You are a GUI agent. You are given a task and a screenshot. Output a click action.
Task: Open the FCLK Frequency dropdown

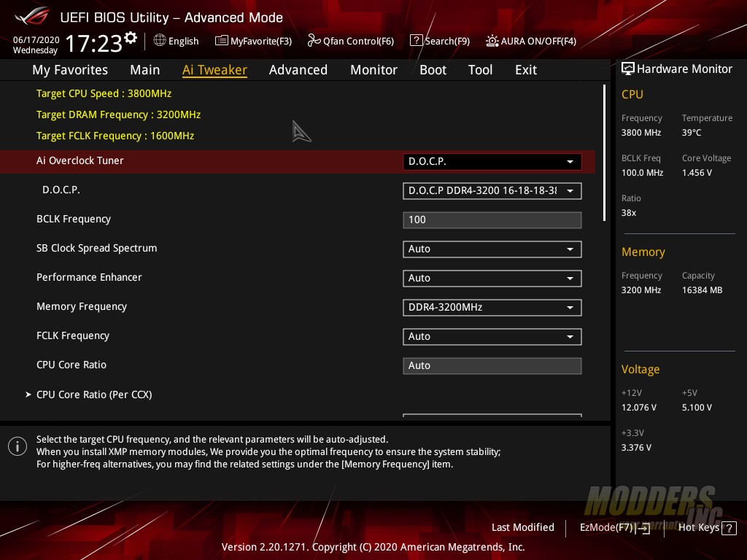[x=492, y=337]
